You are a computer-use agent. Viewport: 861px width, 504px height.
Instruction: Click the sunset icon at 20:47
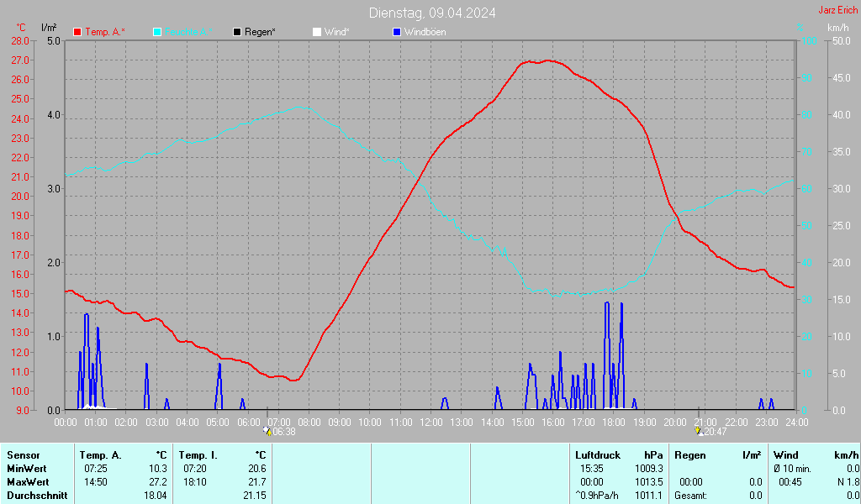point(699,431)
